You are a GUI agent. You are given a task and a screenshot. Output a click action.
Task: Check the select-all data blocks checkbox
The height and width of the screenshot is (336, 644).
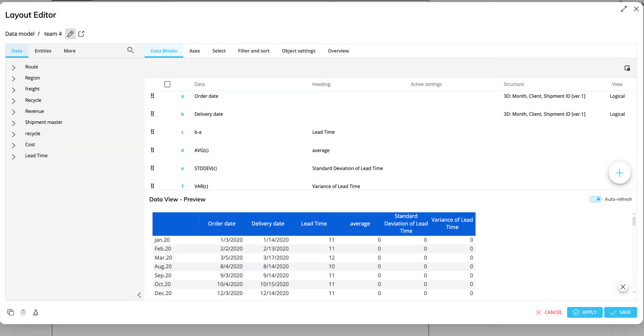coord(167,84)
